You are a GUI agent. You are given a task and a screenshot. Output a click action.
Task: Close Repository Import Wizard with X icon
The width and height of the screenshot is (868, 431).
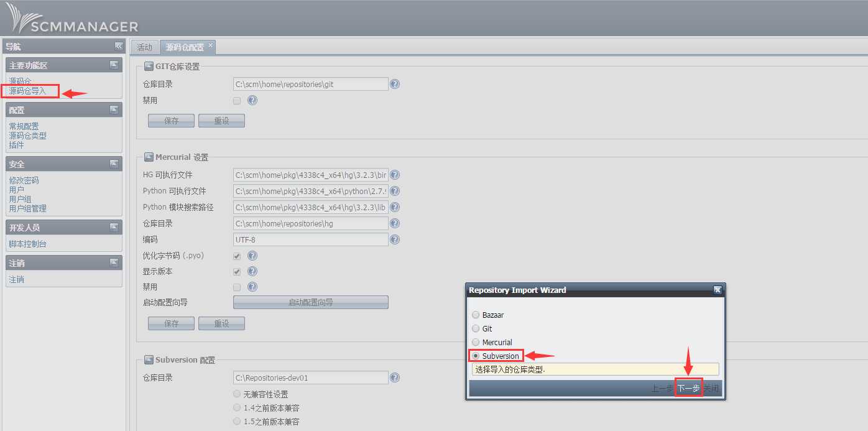tap(718, 290)
